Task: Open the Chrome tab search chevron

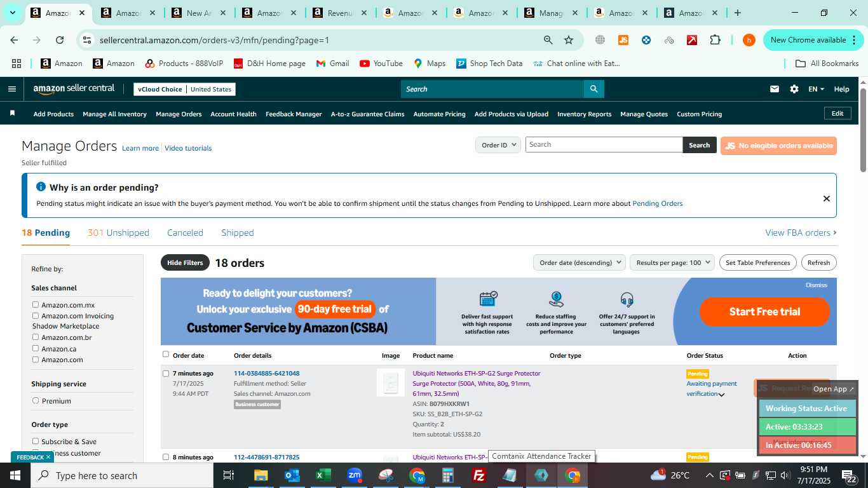Action: click(x=12, y=13)
